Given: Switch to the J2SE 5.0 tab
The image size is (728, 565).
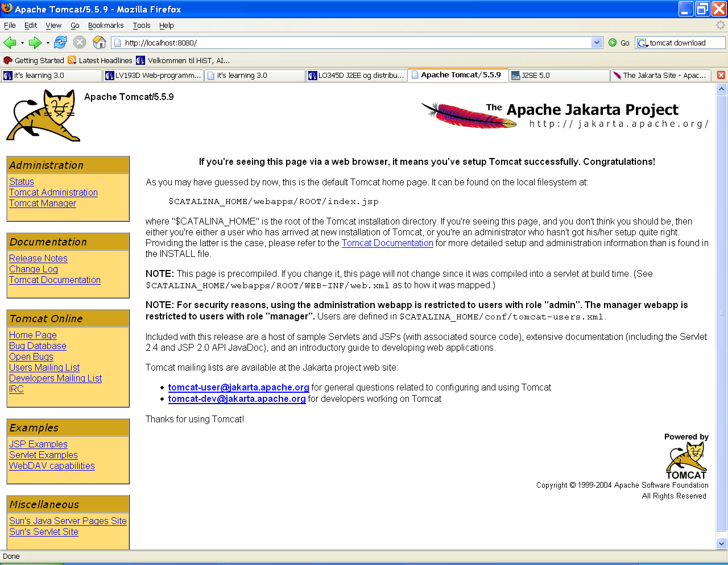Looking at the screenshot, I should (560, 75).
